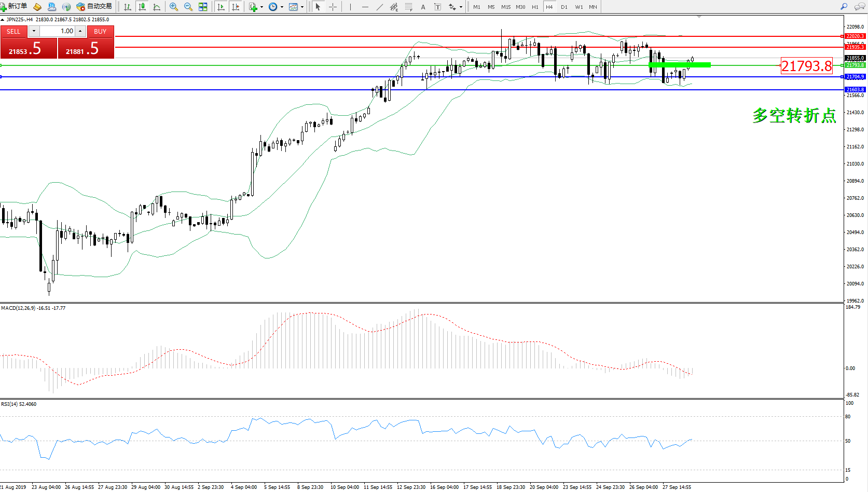
Task: Click the search magnifier icon at top right
Action: (x=844, y=7)
